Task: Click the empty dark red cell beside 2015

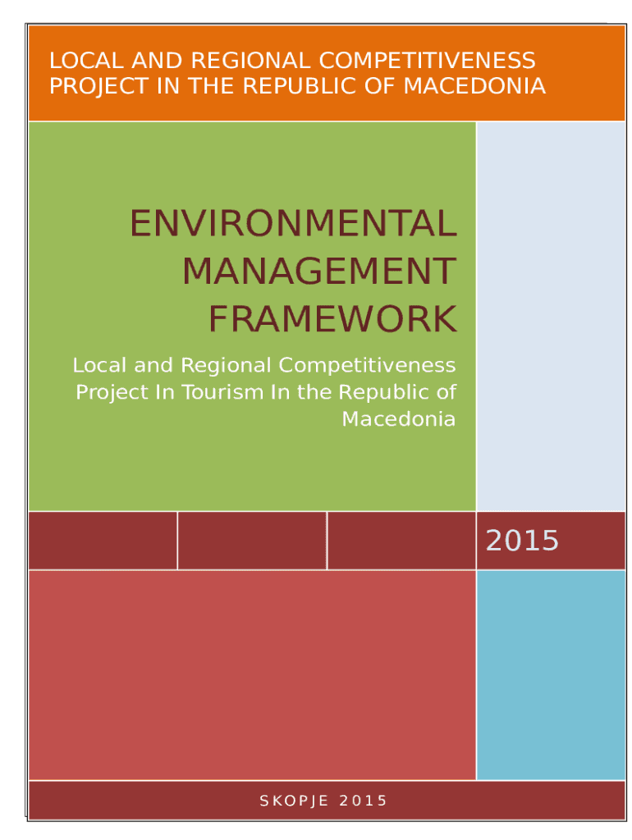Action: (401, 541)
